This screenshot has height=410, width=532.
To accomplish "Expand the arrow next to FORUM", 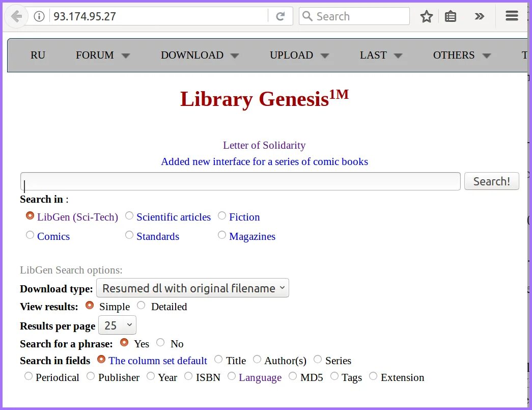I will coord(126,56).
